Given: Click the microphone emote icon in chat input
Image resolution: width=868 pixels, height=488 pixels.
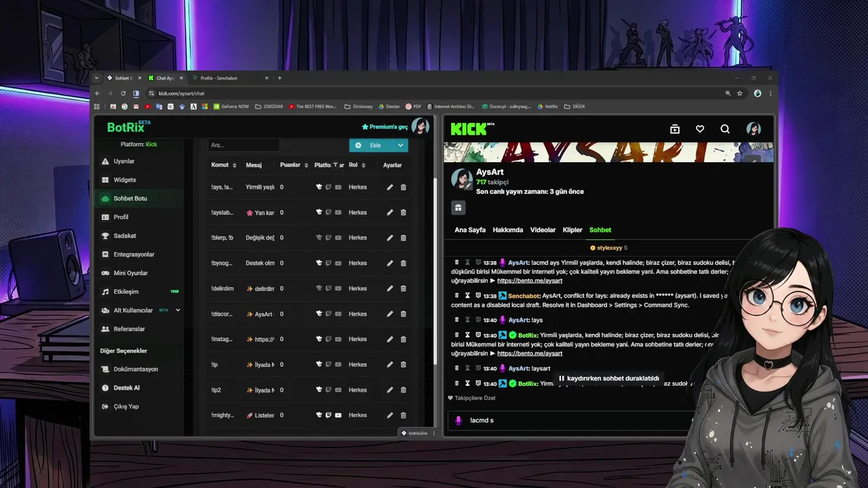Looking at the screenshot, I should pyautogui.click(x=458, y=420).
